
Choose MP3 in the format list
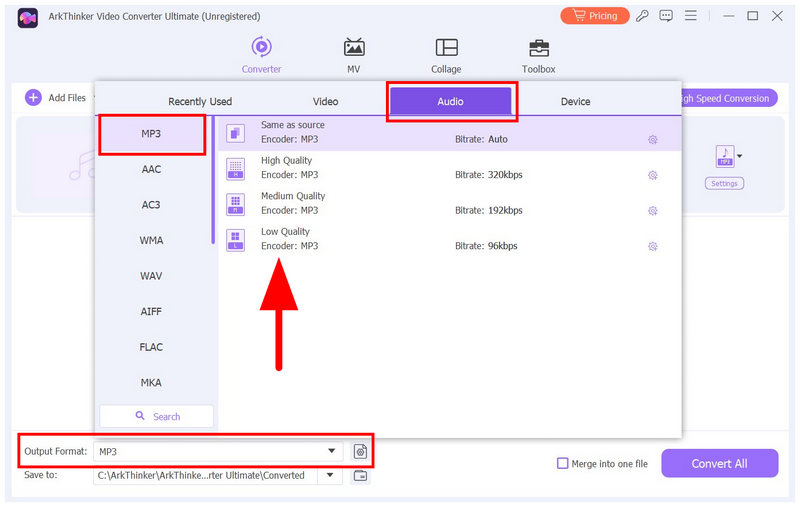point(151,134)
